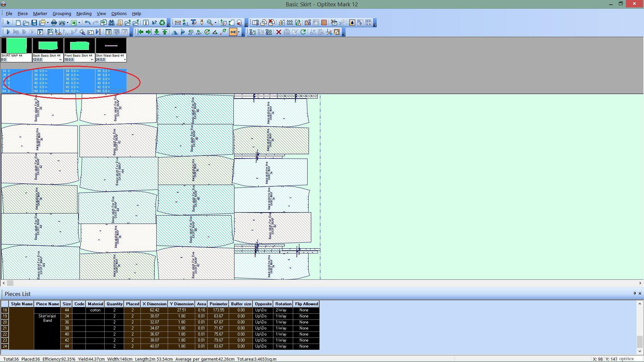644x362 pixels.
Task: Click the Save diskette icon
Action: pos(34,23)
